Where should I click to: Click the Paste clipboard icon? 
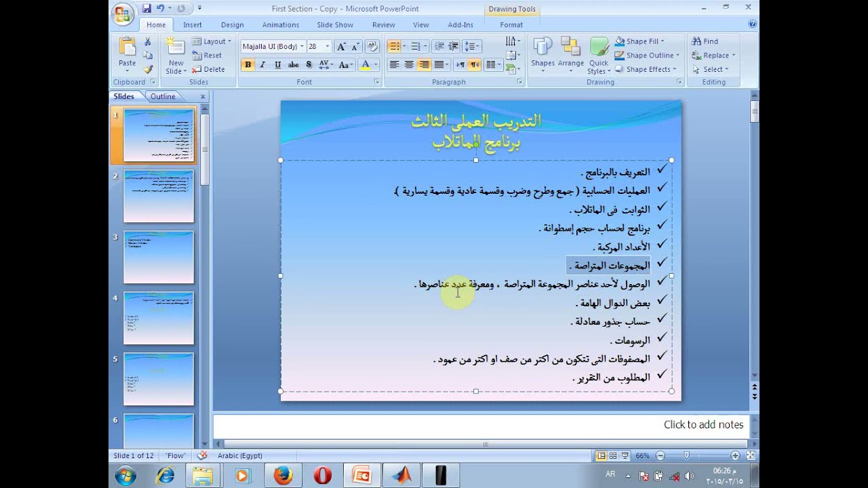coord(127,47)
